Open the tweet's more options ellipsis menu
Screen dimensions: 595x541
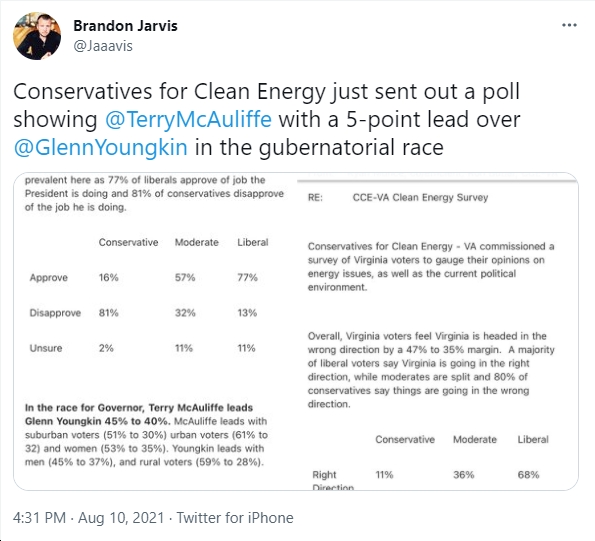click(x=569, y=25)
